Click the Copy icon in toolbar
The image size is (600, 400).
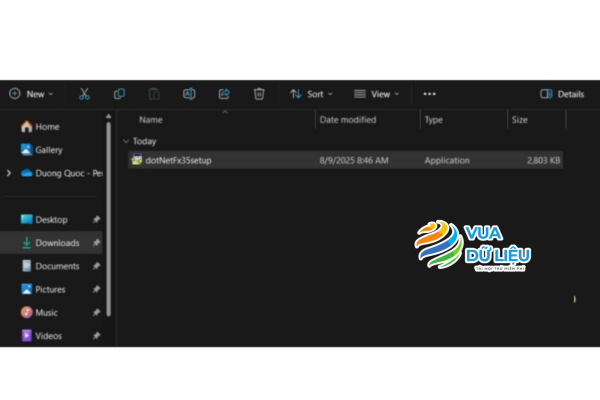[x=119, y=94]
